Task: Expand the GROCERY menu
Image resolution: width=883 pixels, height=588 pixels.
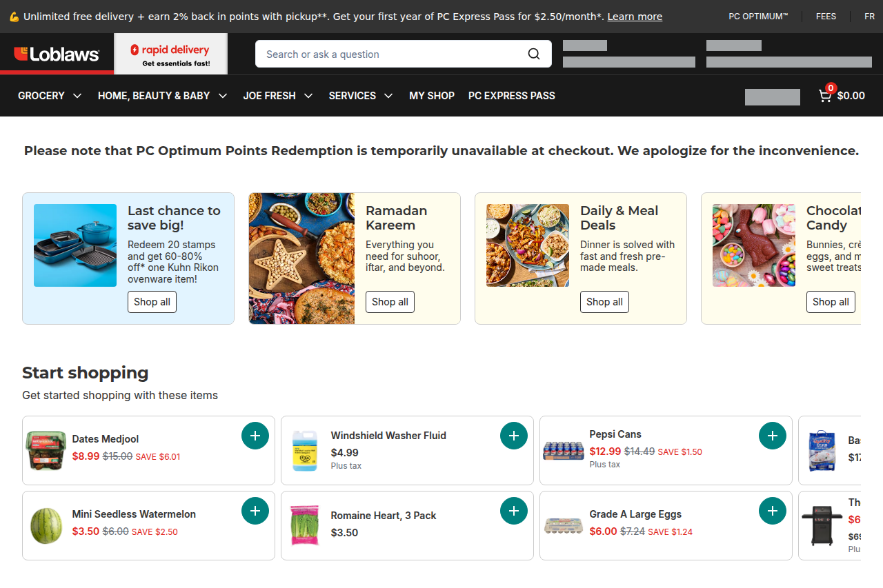Action: pyautogui.click(x=49, y=95)
